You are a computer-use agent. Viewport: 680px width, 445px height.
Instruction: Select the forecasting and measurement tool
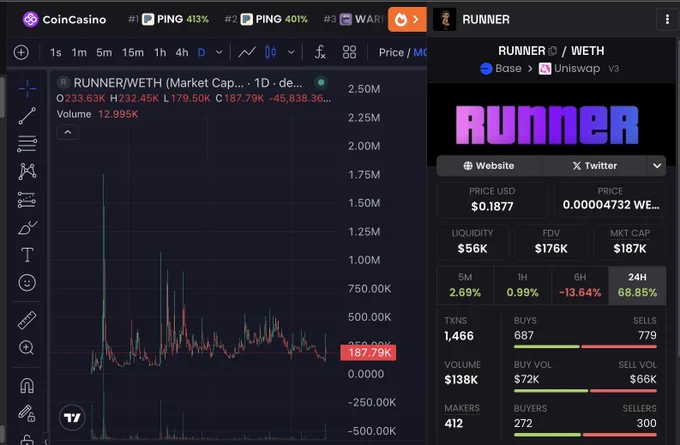pyautogui.click(x=27, y=200)
